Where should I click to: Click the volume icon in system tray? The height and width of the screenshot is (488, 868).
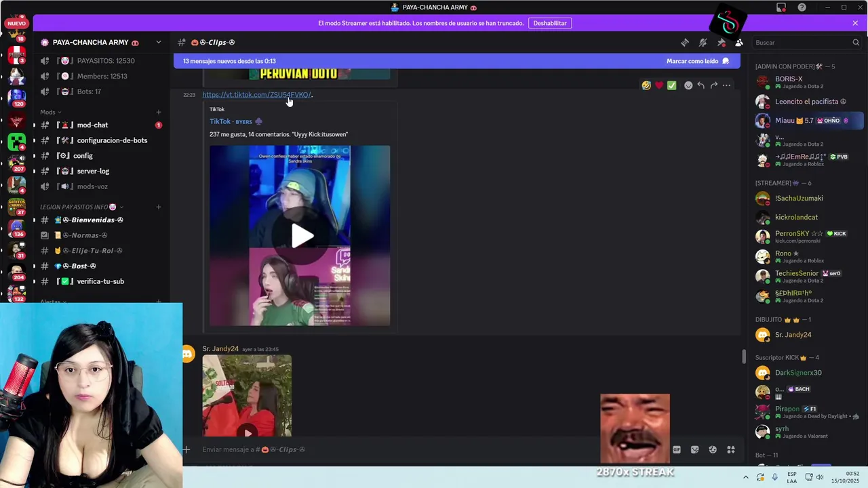click(819, 477)
